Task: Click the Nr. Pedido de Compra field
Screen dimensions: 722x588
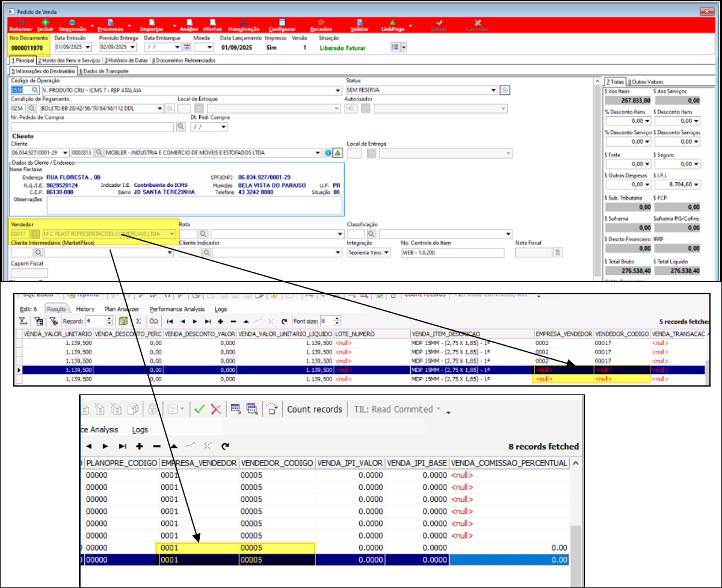Action: (x=92, y=127)
